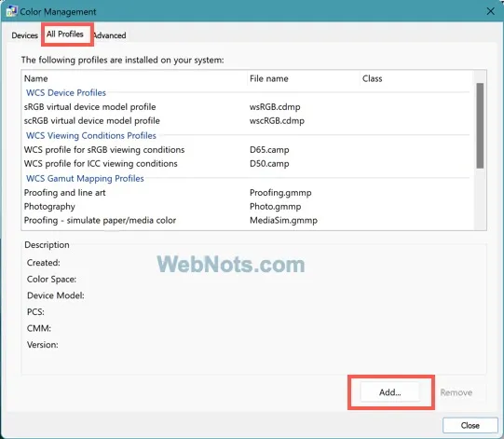Sort profiles by File name column header
The width and height of the screenshot is (504, 439).
click(x=304, y=78)
